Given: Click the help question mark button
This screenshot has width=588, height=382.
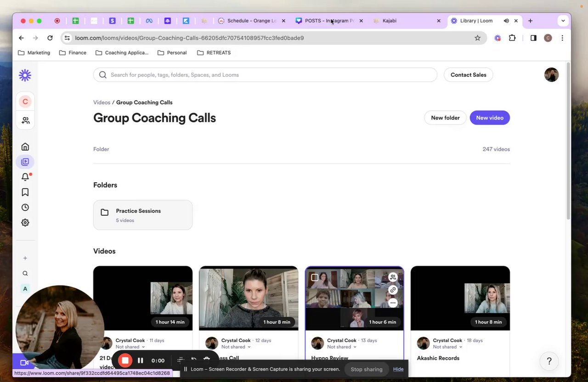Looking at the screenshot, I should pyautogui.click(x=549, y=361).
